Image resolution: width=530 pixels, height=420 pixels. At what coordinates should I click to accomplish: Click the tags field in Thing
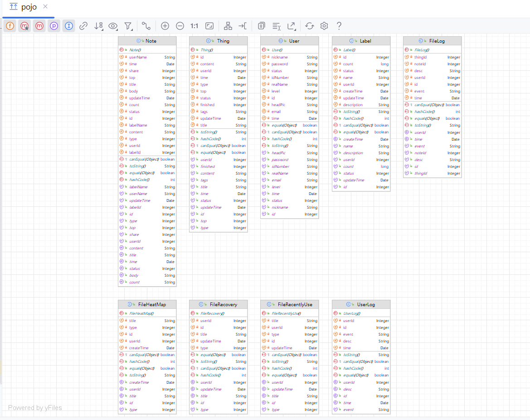click(x=219, y=112)
